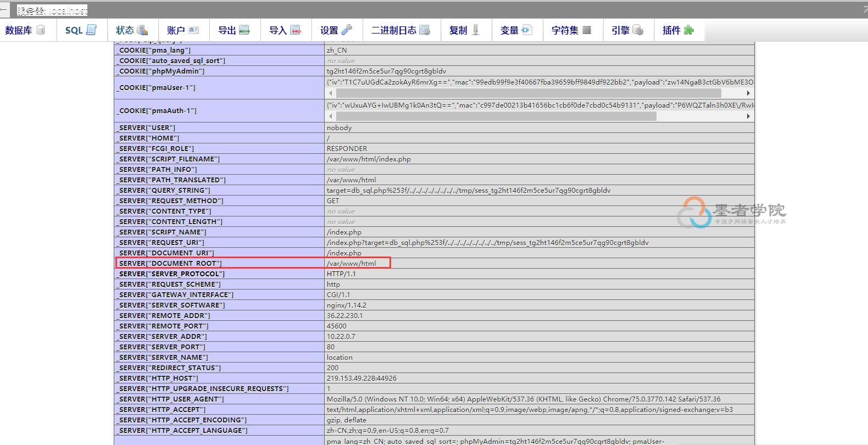Open the 二进制日志 tab label
868x445 pixels.
pos(394,30)
